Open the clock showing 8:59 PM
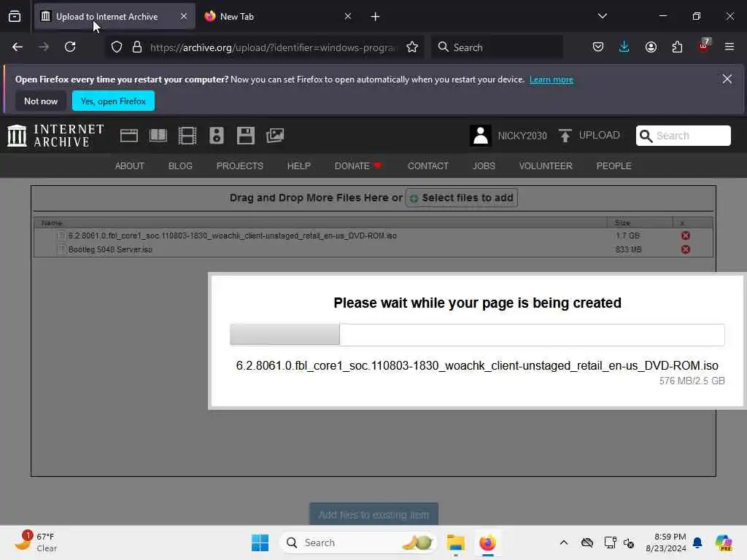Viewport: 747px width, 560px height. [666, 542]
